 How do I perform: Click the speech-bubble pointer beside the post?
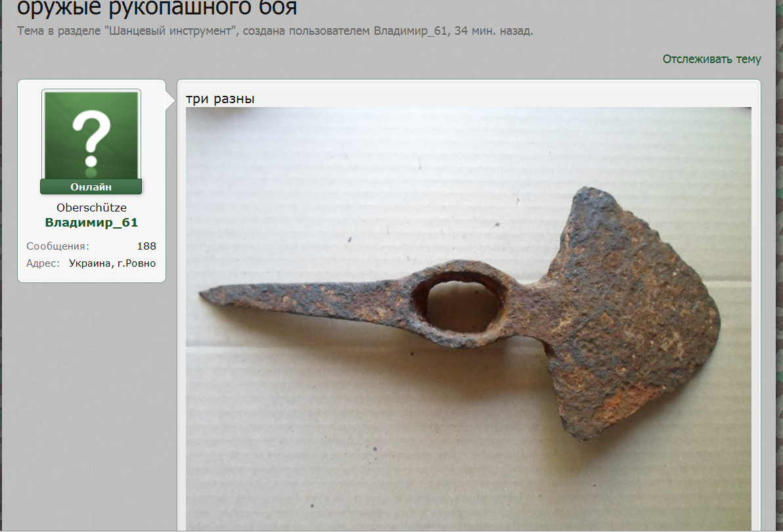coord(170,100)
